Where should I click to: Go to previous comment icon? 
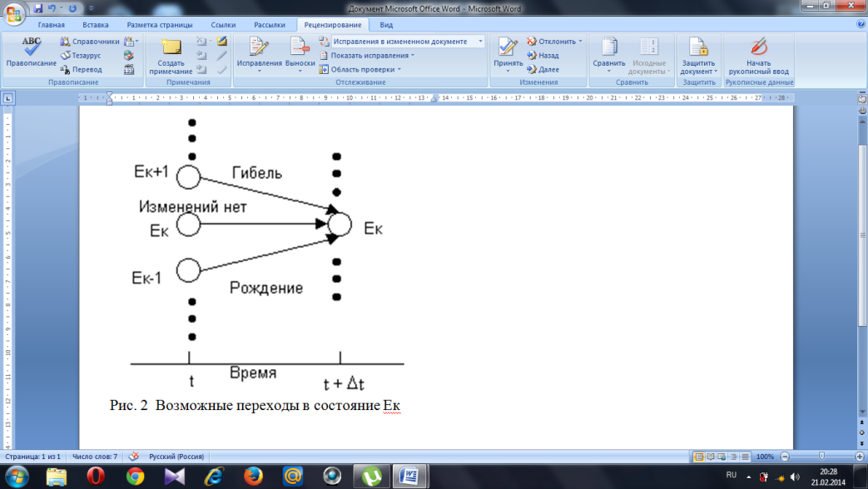click(x=202, y=56)
